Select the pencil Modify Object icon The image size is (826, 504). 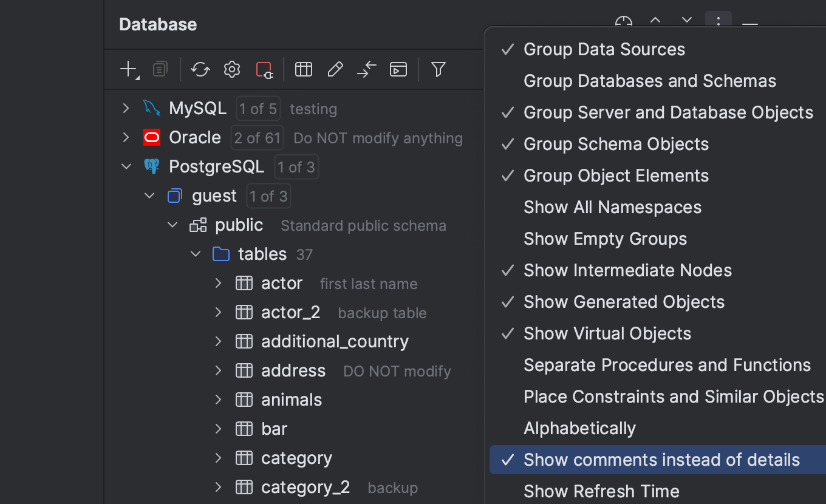click(335, 69)
